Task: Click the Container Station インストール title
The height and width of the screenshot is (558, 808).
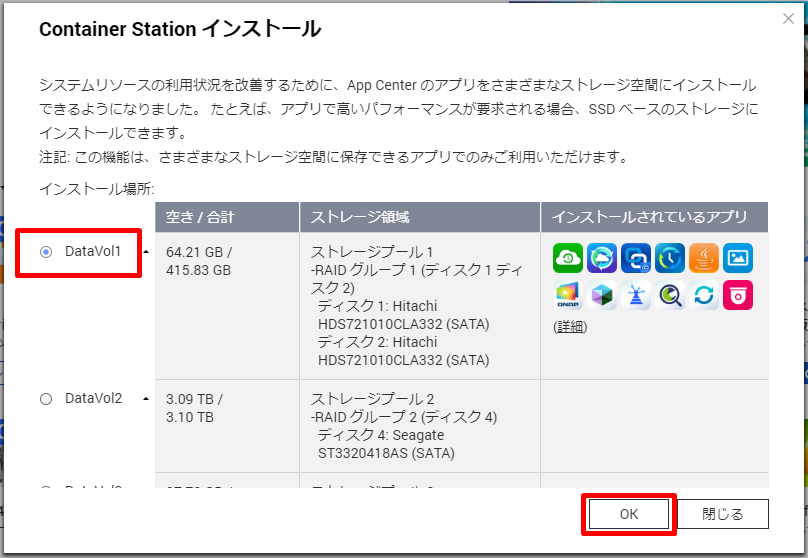Action: coord(180,29)
